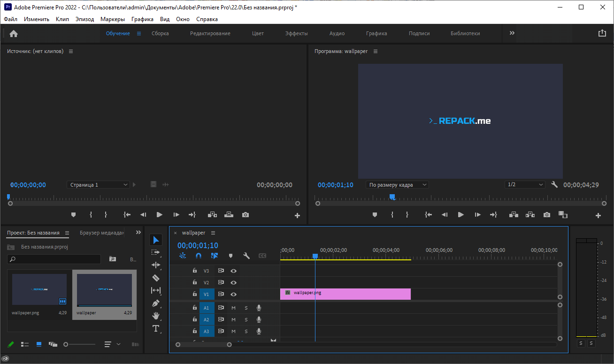
Task: Open Program panel menu
Action: pyautogui.click(x=376, y=51)
